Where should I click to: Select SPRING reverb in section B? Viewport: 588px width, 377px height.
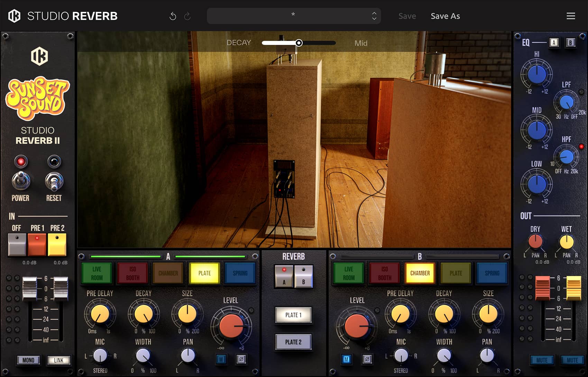point(492,273)
